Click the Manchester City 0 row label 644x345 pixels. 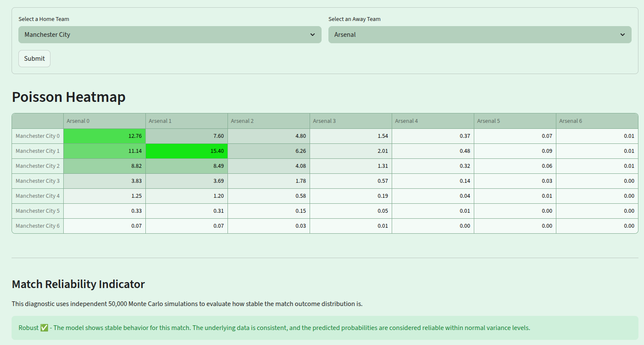point(38,136)
